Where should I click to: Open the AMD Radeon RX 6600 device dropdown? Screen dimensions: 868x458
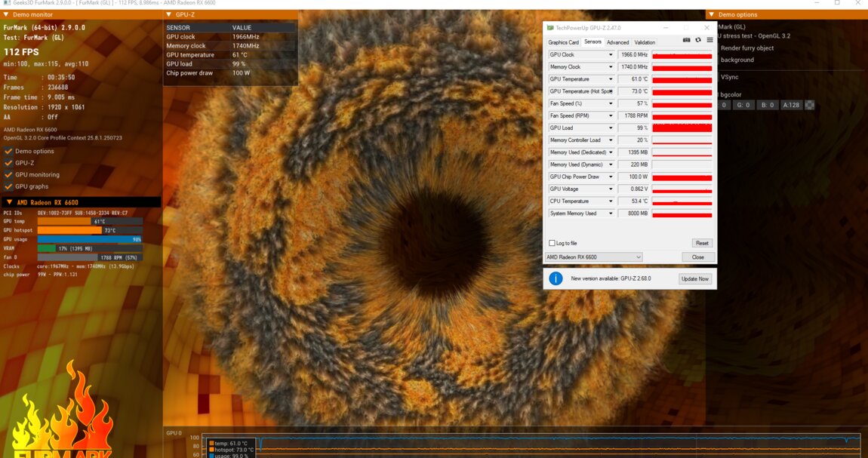coord(593,257)
